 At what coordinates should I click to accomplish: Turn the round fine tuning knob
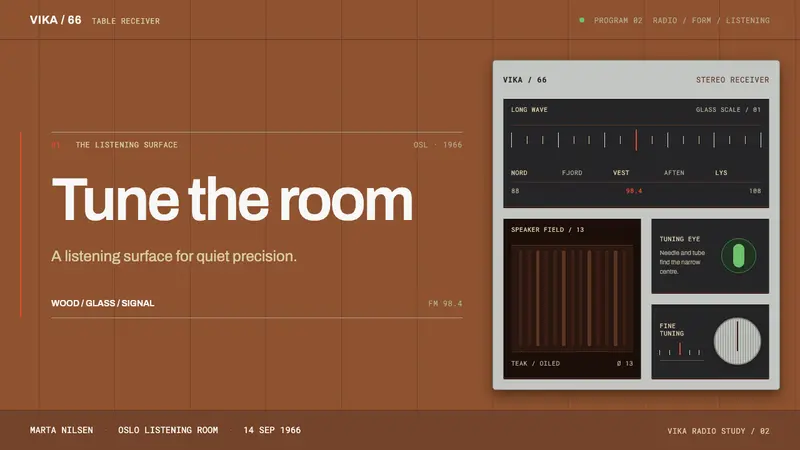point(737,341)
